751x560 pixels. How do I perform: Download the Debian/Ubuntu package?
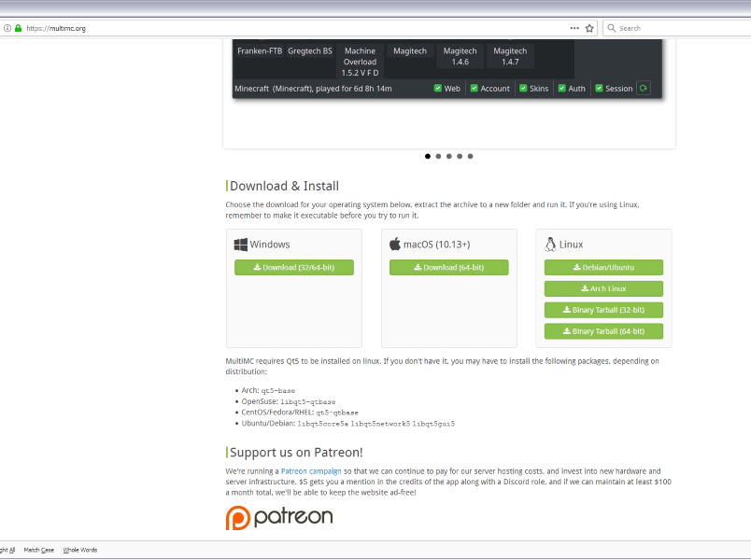[603, 268]
